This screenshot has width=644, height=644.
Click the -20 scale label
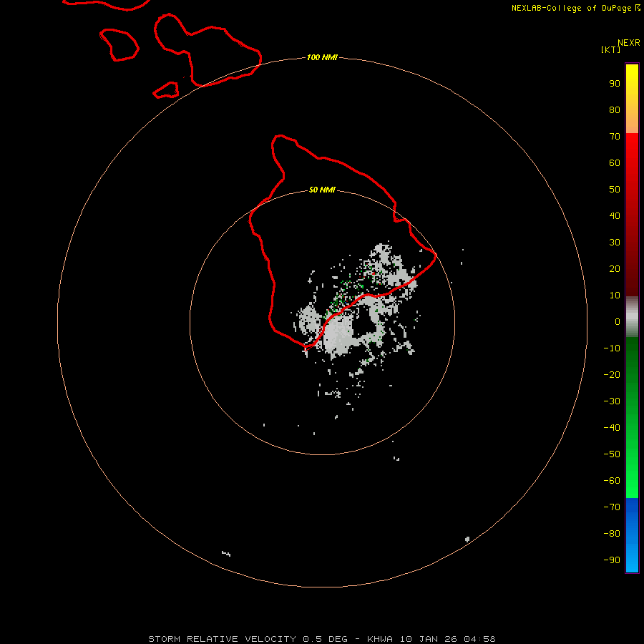tap(612, 375)
